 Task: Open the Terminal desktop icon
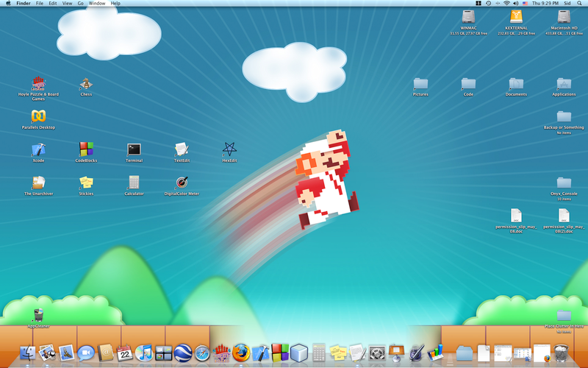(x=134, y=149)
